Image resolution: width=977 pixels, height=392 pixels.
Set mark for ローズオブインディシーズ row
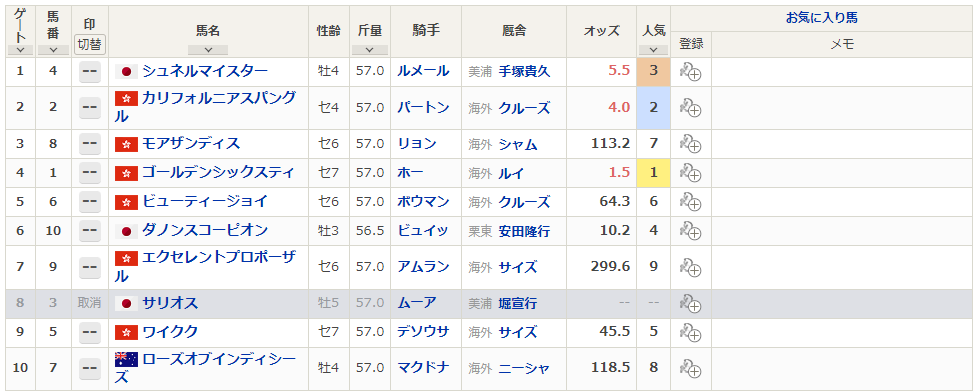[90, 368]
